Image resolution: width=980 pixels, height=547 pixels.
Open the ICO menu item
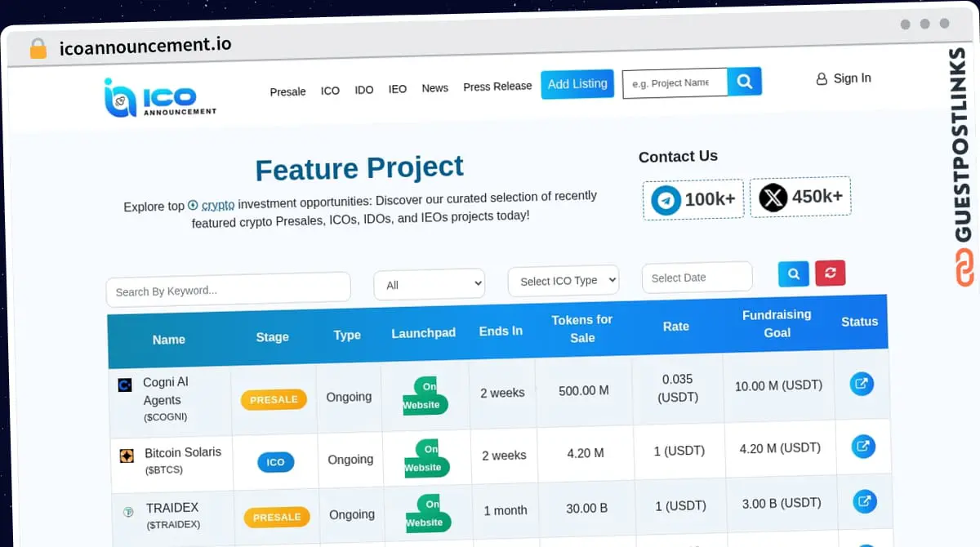pos(330,91)
